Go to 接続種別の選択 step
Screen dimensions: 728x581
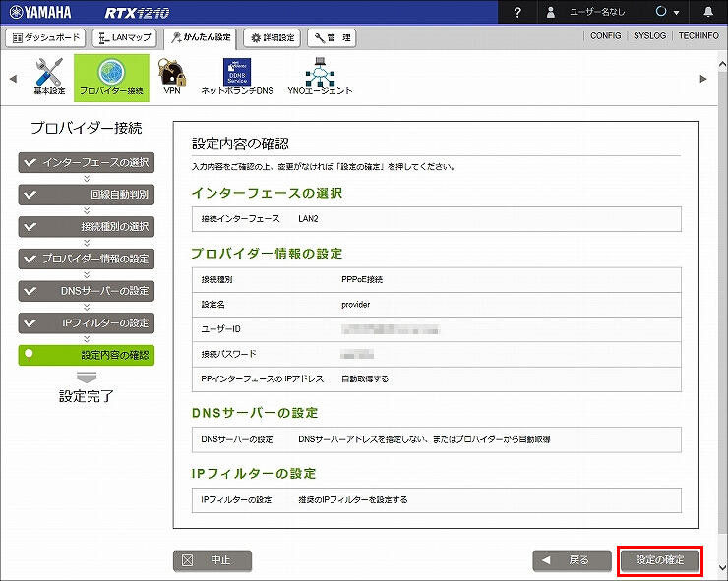tap(87, 226)
